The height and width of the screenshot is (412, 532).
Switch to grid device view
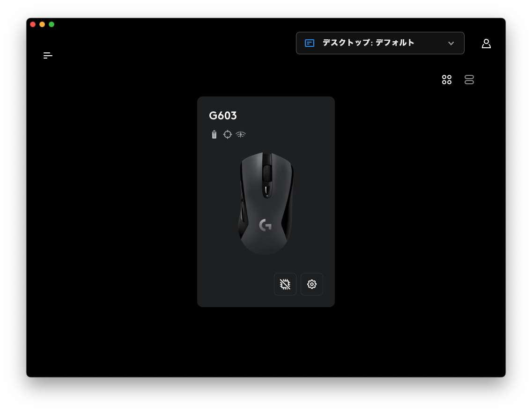tap(446, 80)
